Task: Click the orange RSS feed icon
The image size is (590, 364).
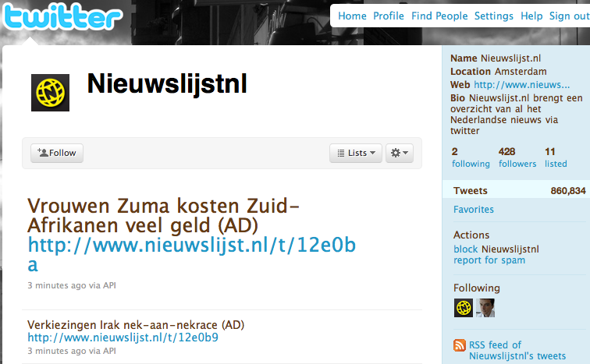Action: pos(460,345)
